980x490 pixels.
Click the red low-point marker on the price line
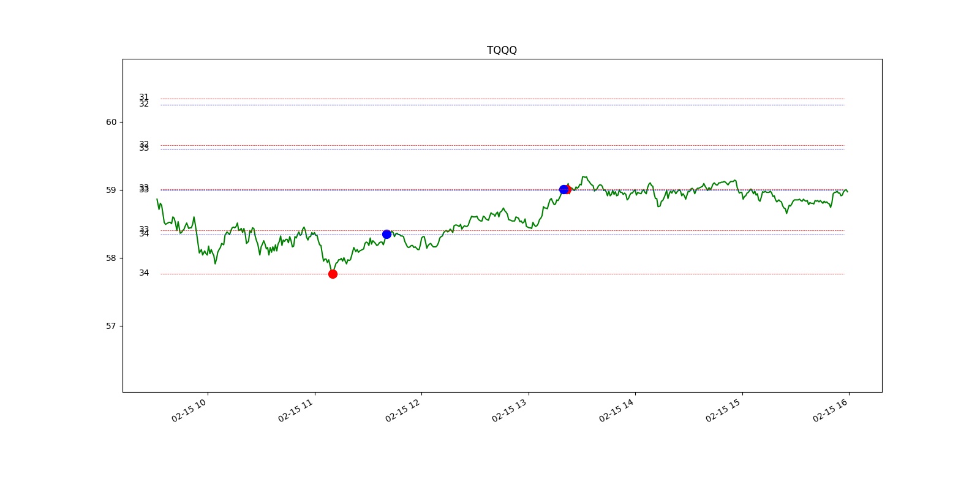tap(333, 274)
